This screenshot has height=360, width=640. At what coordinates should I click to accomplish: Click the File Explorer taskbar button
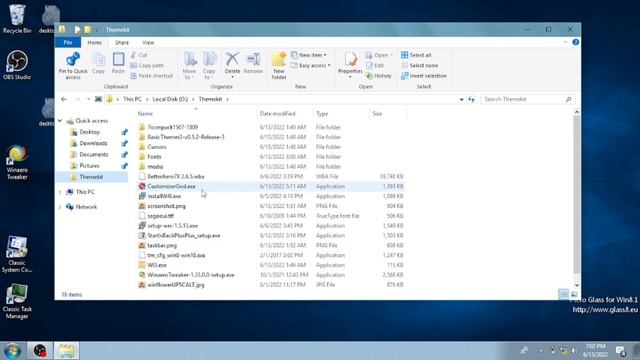point(66,351)
